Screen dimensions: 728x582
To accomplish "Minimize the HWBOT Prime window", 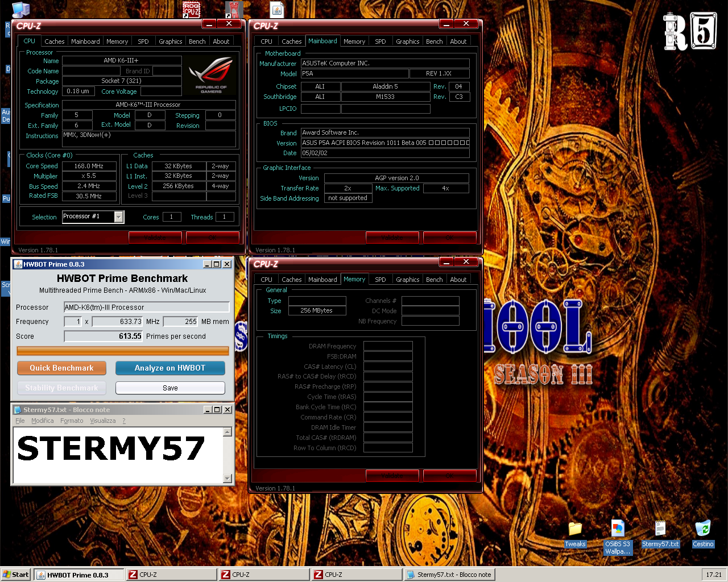I will pyautogui.click(x=208, y=264).
